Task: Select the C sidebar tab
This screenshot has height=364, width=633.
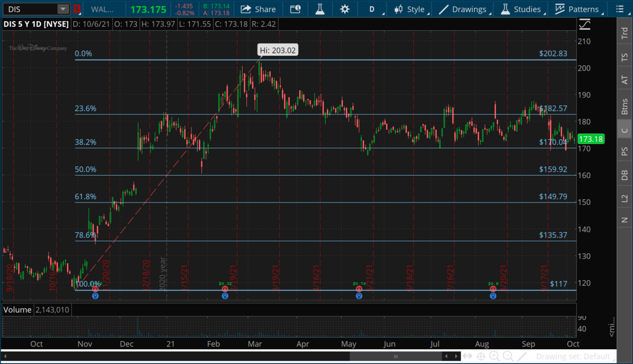Action: pos(625,130)
